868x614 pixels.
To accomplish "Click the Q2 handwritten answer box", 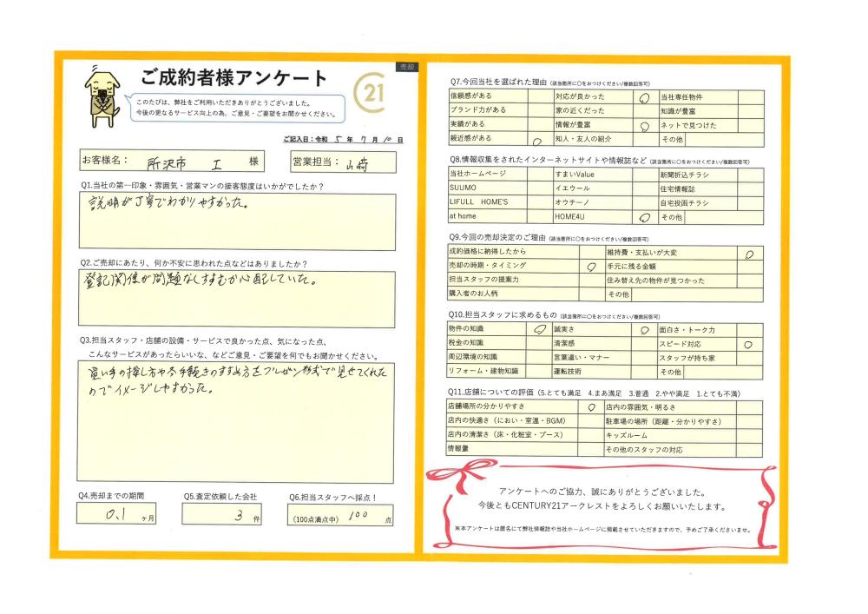I will coord(237,299).
